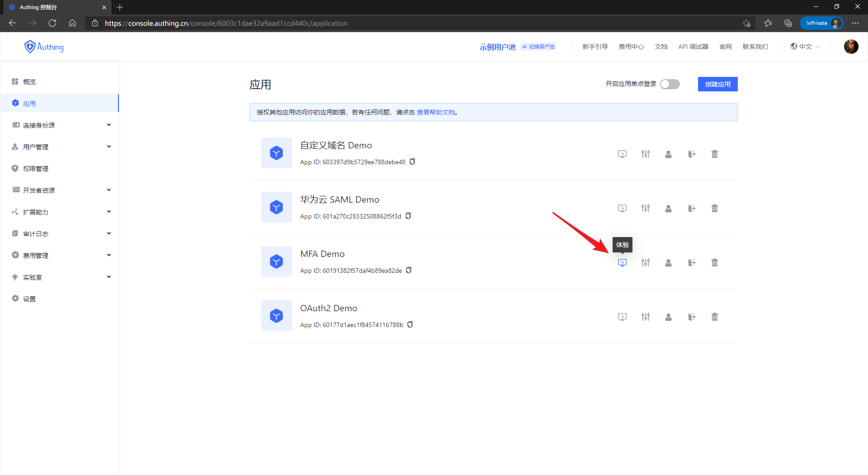
Task: Open 官网 link in header
Action: [726, 47]
